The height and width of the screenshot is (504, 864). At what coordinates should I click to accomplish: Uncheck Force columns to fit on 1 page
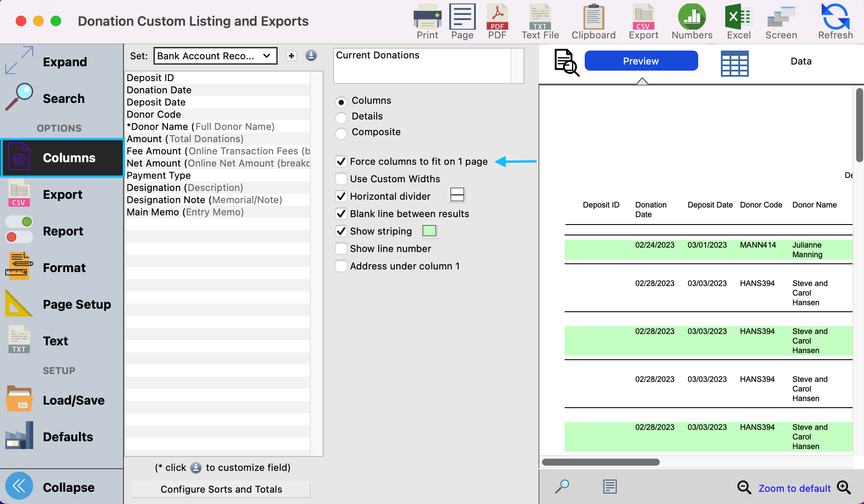(x=341, y=162)
